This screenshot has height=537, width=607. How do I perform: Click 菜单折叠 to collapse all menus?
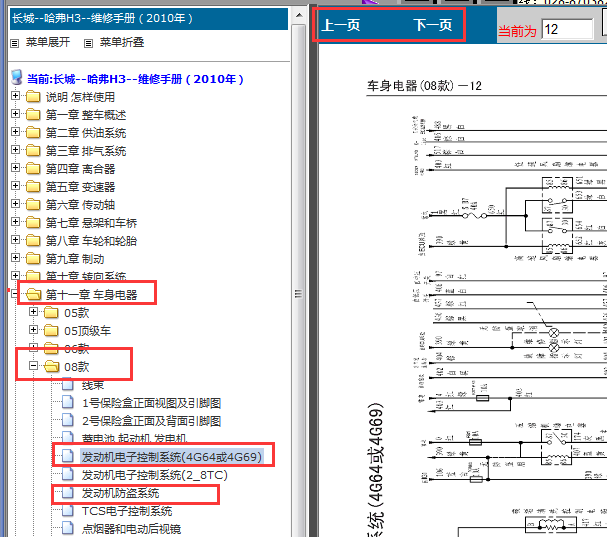[122, 42]
